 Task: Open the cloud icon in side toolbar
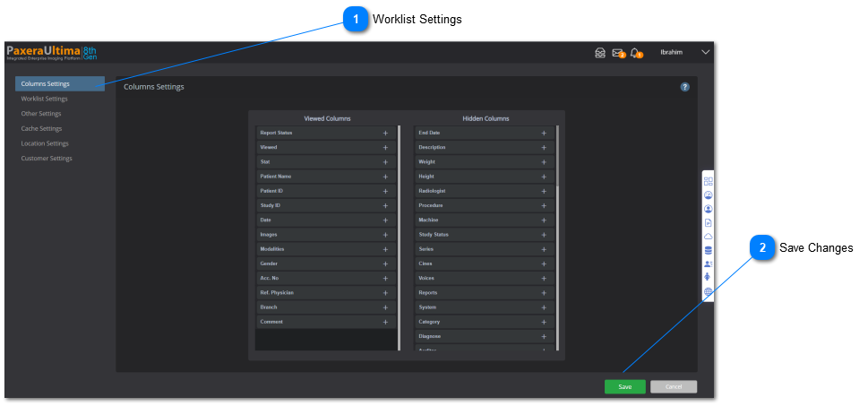click(708, 237)
